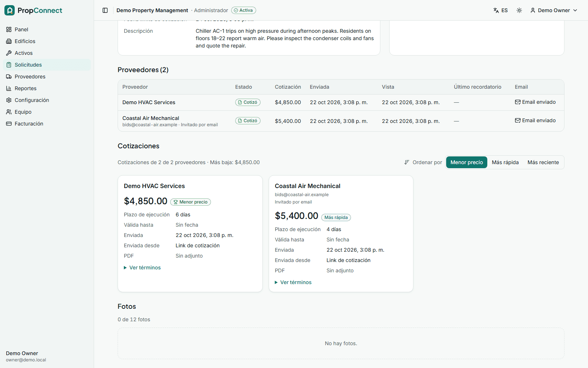Click owner@demo.local in sidebar footer
The image size is (588, 368).
tap(26, 360)
